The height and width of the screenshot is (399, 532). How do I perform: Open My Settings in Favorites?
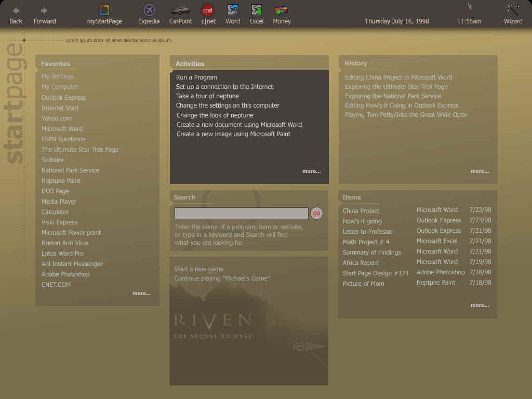point(57,76)
